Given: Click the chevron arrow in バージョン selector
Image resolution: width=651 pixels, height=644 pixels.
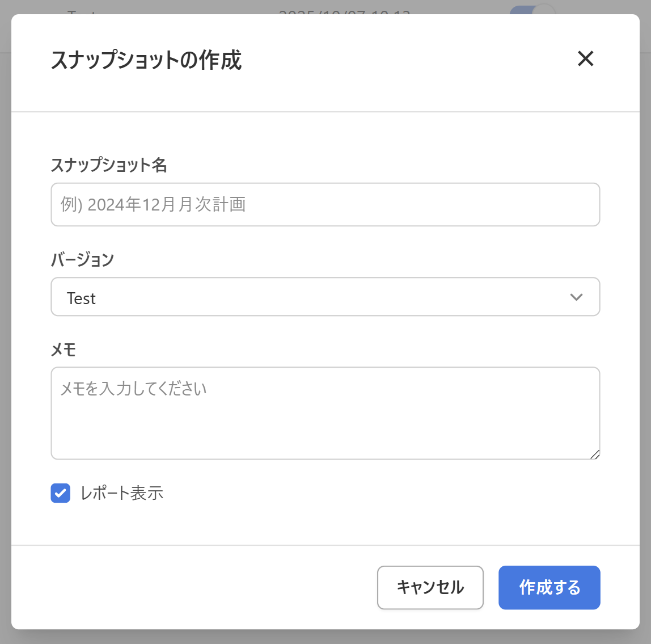Looking at the screenshot, I should (x=576, y=297).
